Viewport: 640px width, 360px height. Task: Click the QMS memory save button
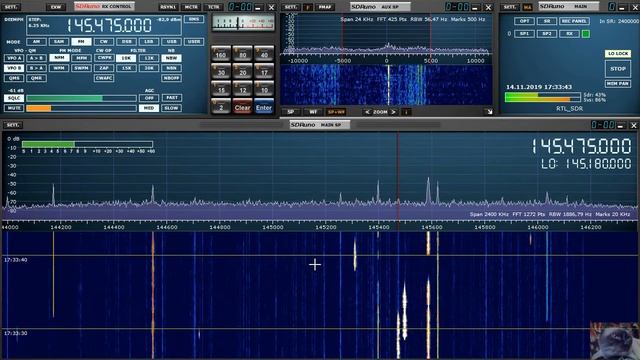click(14, 78)
